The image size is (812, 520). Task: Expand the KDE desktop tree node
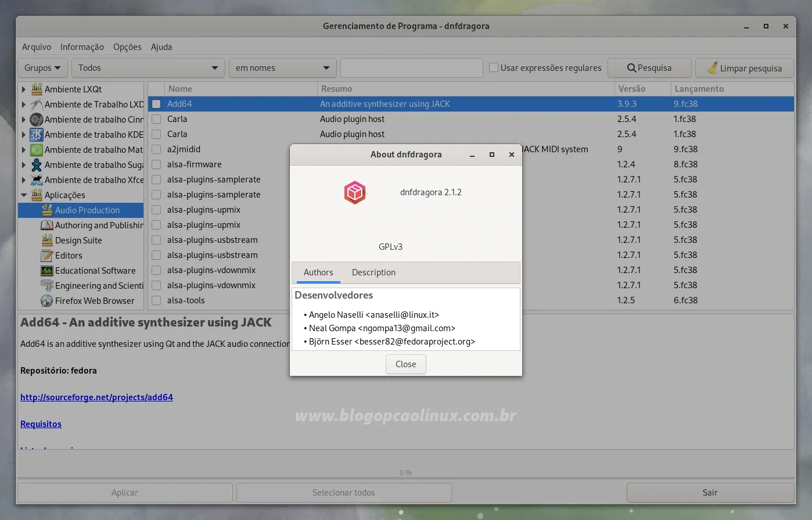point(24,134)
